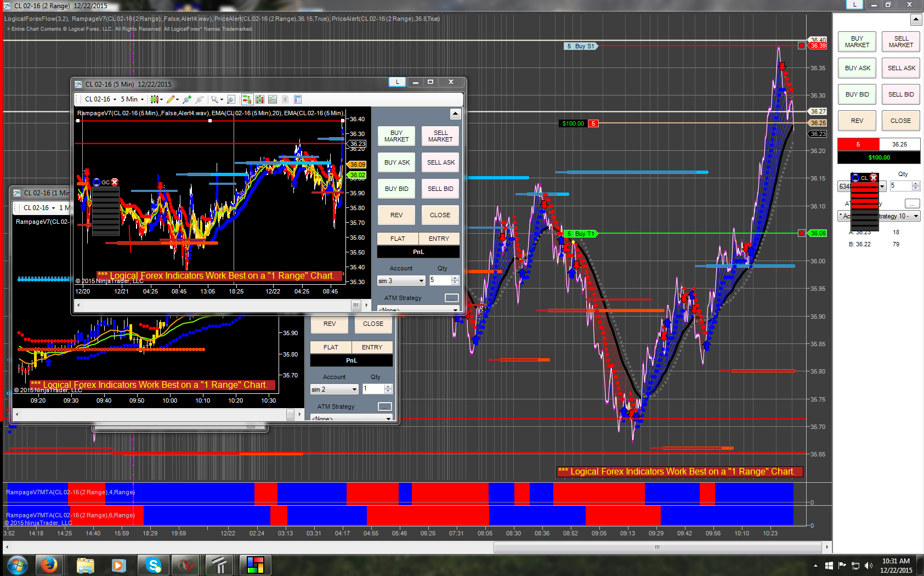Click the ATM Strategy ellipsis button in 1 Min window
Screen dimensions: 924x576
[x=385, y=406]
